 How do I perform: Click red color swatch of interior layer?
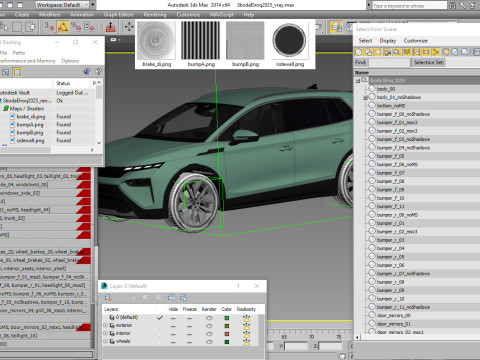[x=227, y=334]
